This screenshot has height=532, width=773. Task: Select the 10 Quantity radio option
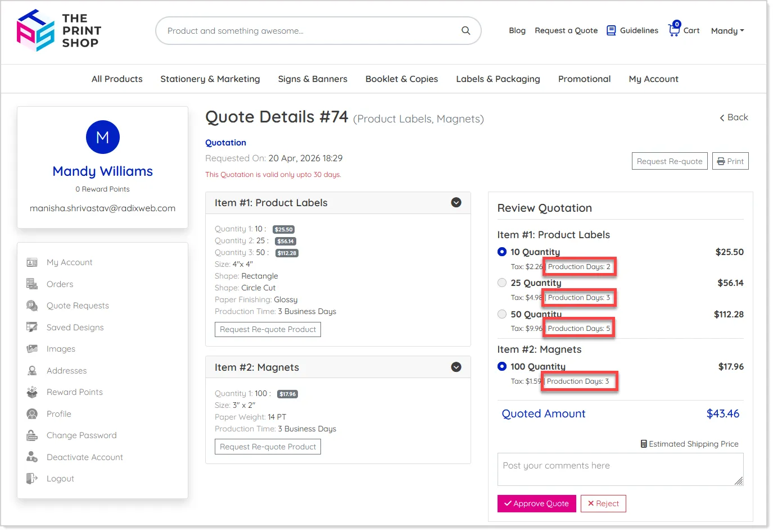tap(502, 252)
